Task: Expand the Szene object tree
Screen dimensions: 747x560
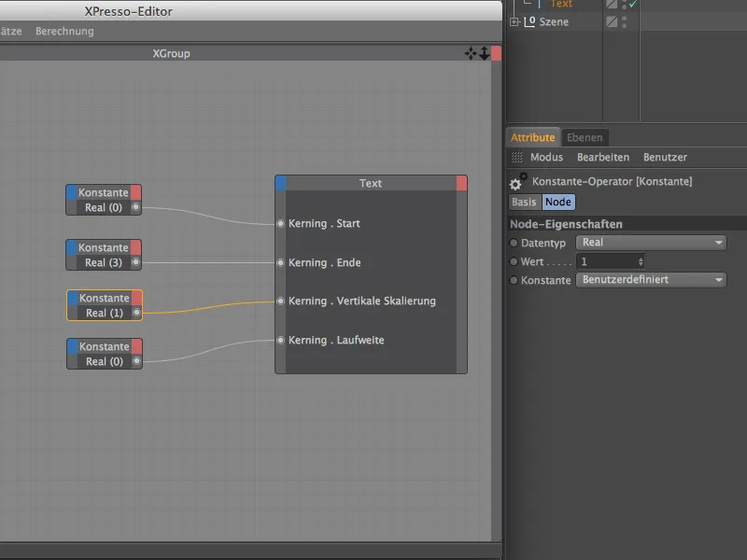Action: (x=514, y=21)
